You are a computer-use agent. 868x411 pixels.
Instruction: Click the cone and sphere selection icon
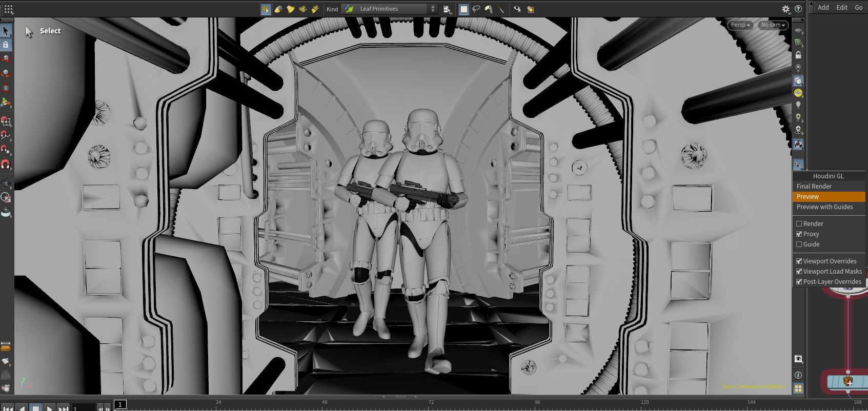pos(278,9)
